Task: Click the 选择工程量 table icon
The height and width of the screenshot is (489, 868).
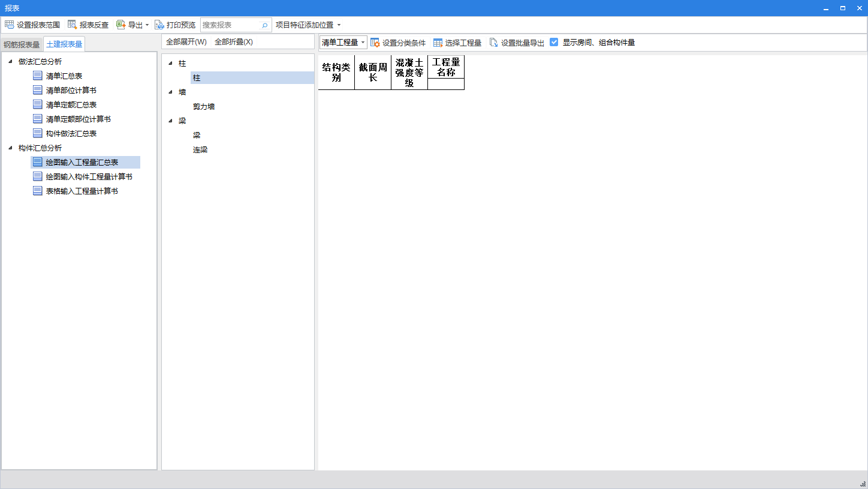Action: click(438, 43)
